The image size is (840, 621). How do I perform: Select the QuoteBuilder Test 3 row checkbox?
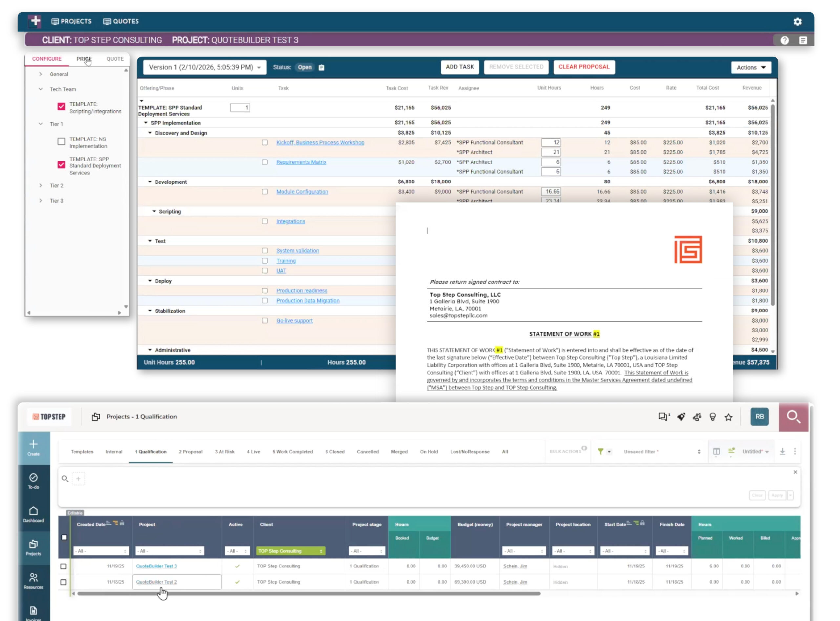64,566
